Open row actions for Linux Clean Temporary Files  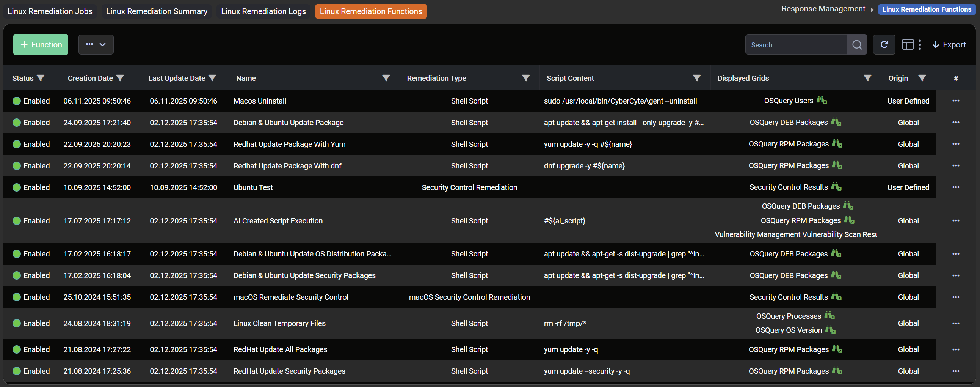point(956,323)
